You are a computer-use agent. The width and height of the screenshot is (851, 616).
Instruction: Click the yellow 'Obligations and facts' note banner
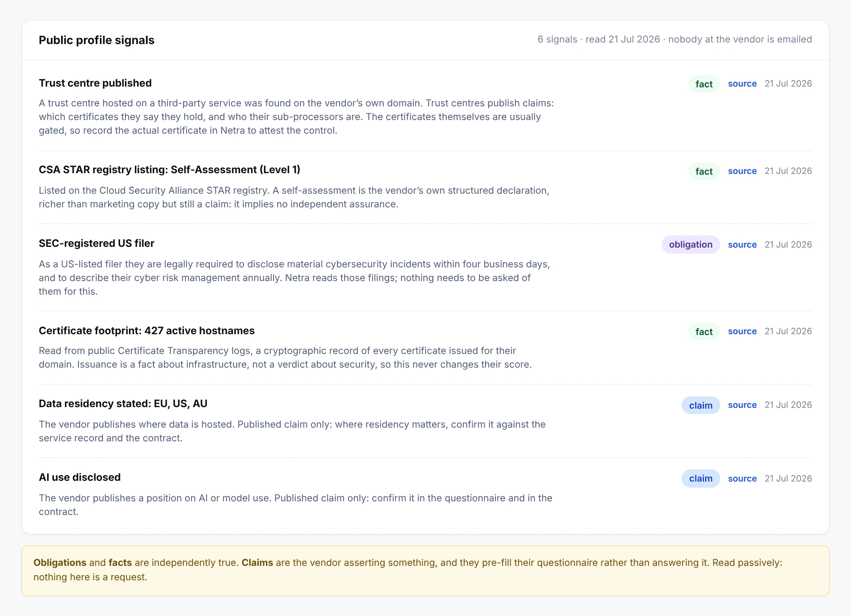pos(425,571)
